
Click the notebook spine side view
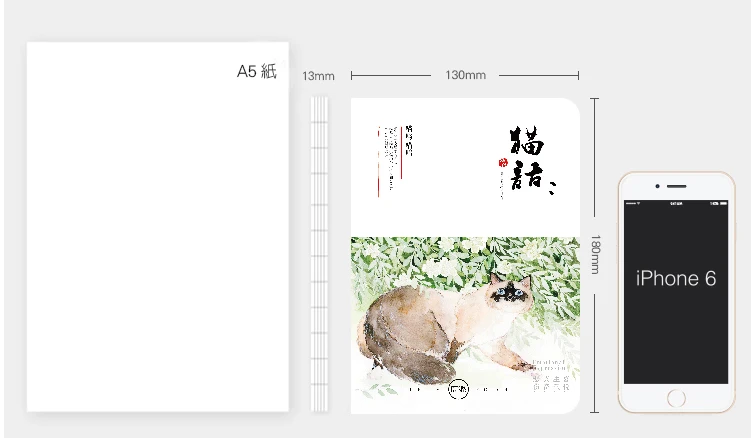tap(319, 254)
